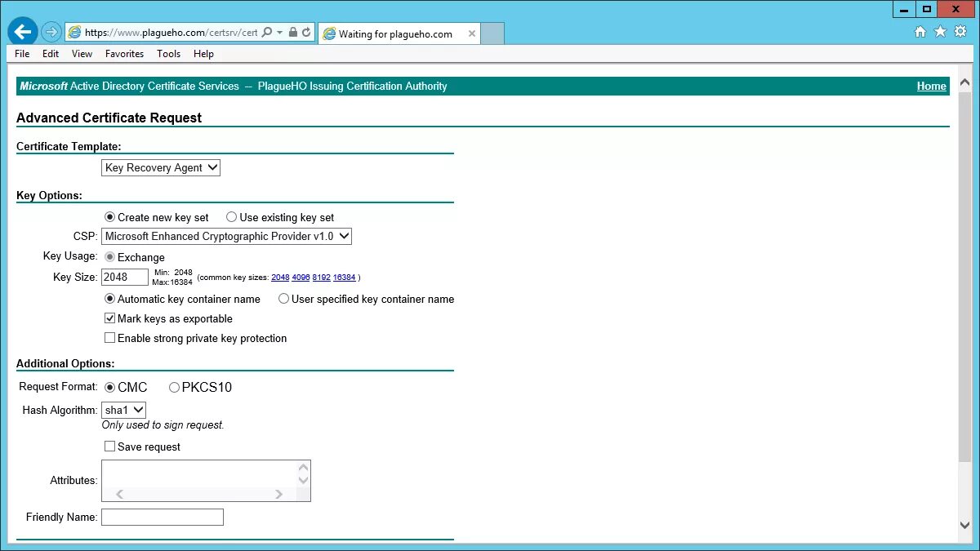Viewport: 980px width, 551px height.
Task: Click the 8192 common key size link
Action: click(x=321, y=278)
